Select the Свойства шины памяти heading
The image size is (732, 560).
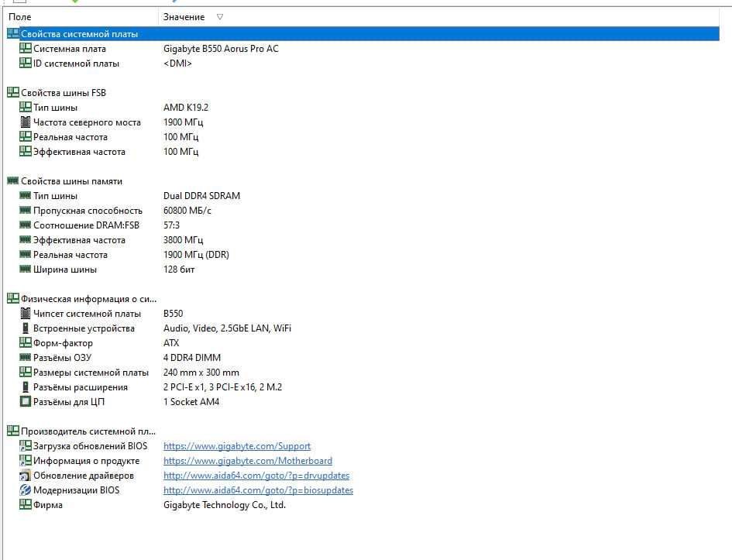(71, 181)
